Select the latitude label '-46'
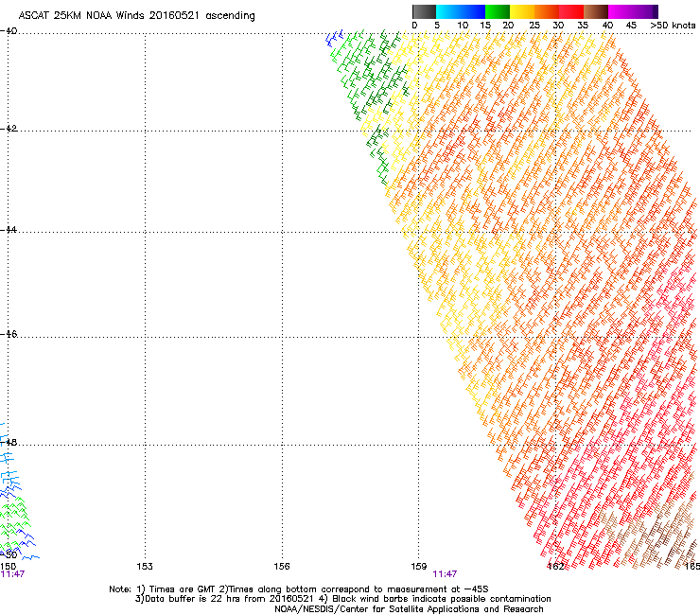 (x=9, y=334)
